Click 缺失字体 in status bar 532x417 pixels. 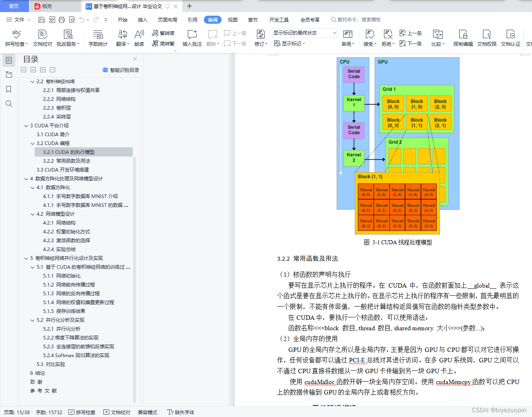(x=181, y=412)
